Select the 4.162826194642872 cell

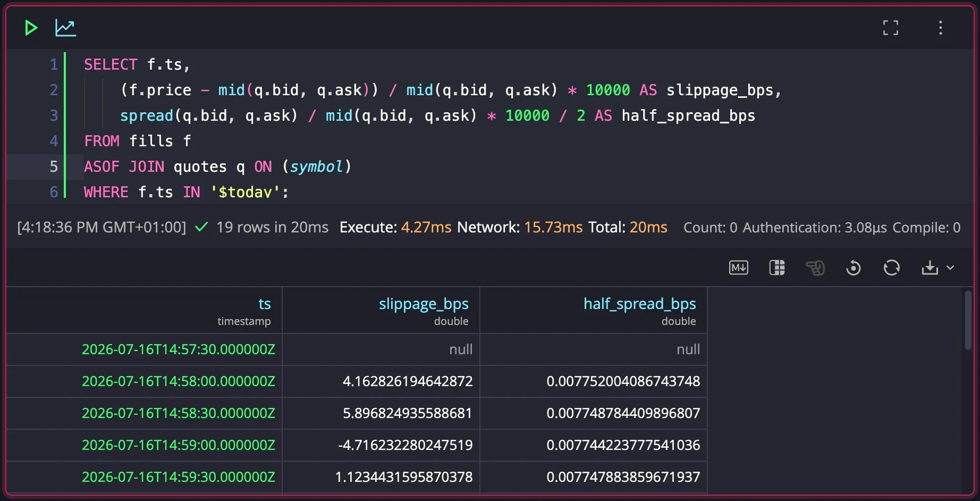(x=381, y=381)
